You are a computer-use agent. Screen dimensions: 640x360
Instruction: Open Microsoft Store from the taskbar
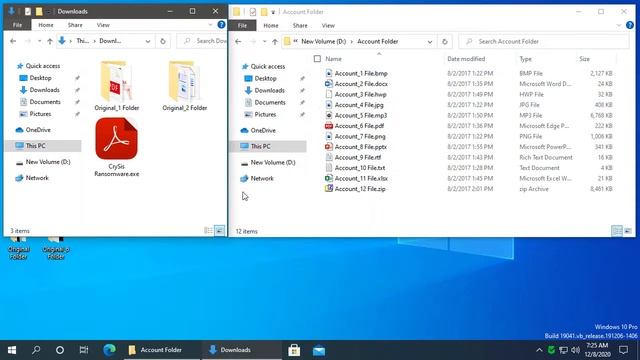tap(294, 350)
